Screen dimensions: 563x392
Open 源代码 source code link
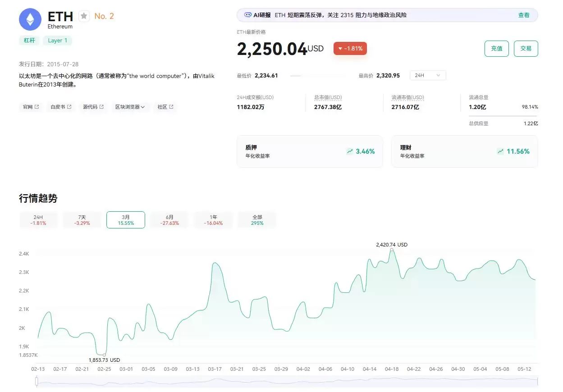[93, 107]
